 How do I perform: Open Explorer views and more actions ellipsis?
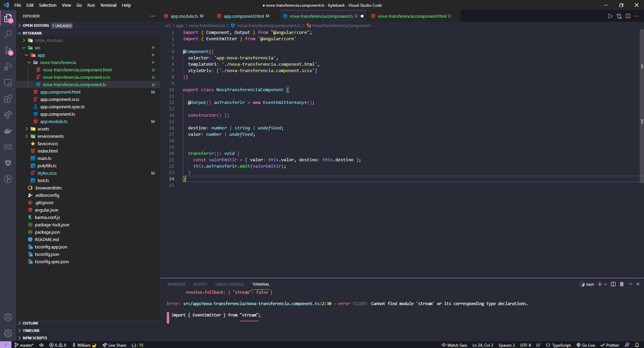(x=152, y=16)
